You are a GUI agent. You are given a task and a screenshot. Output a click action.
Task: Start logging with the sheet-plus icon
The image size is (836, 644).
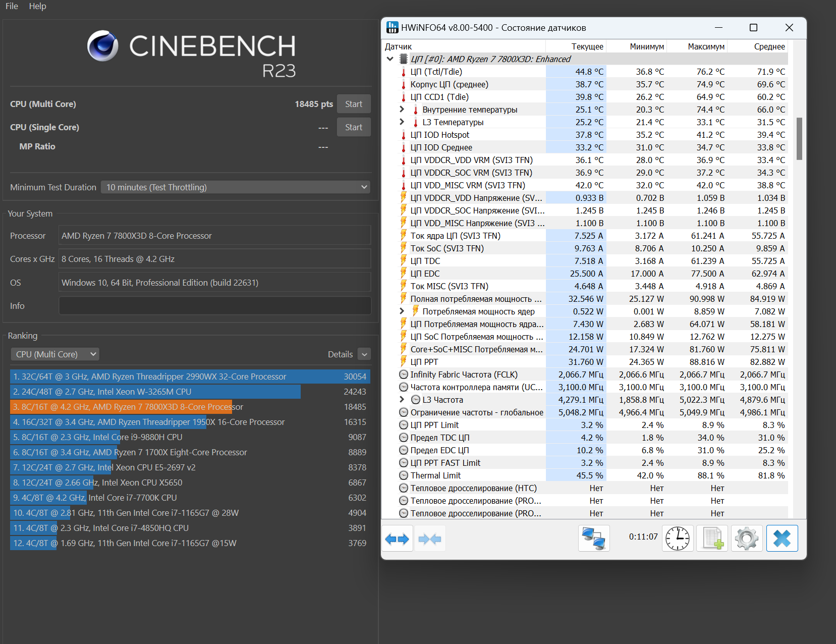click(712, 539)
